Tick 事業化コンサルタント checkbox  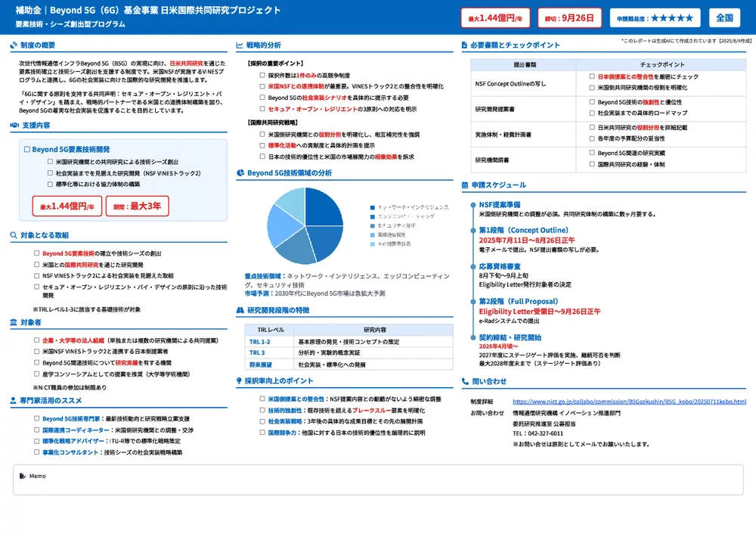pos(36,452)
